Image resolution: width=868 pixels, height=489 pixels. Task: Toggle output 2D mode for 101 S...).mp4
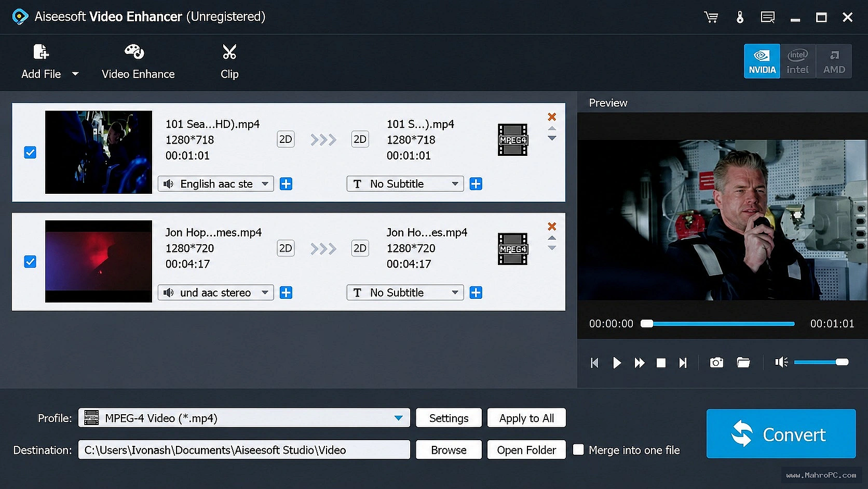coord(360,139)
